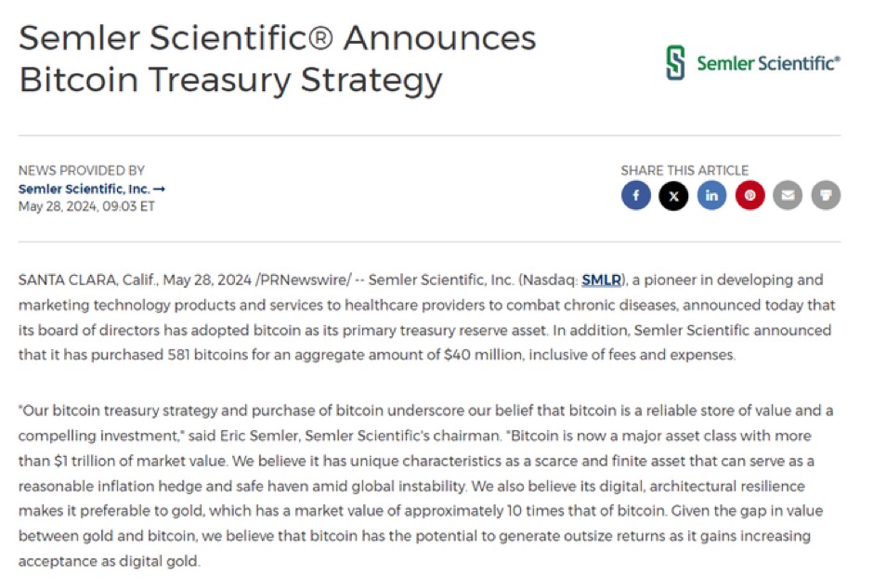Click the Semler Scientific wordmark in the logo
Image resolution: width=873 pixels, height=588 pixels.
pos(768,63)
